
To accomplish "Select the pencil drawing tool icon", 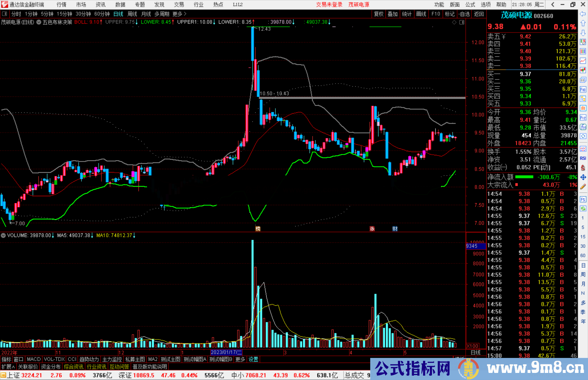I will coord(583,187).
